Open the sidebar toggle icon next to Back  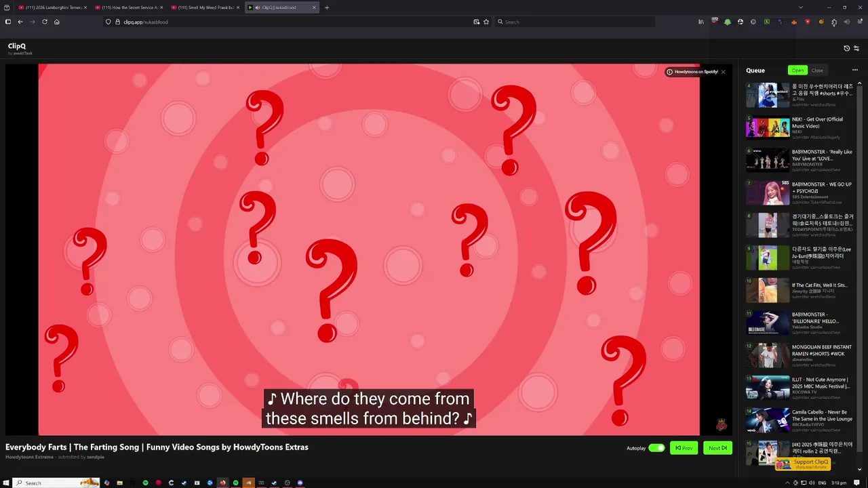click(x=8, y=22)
